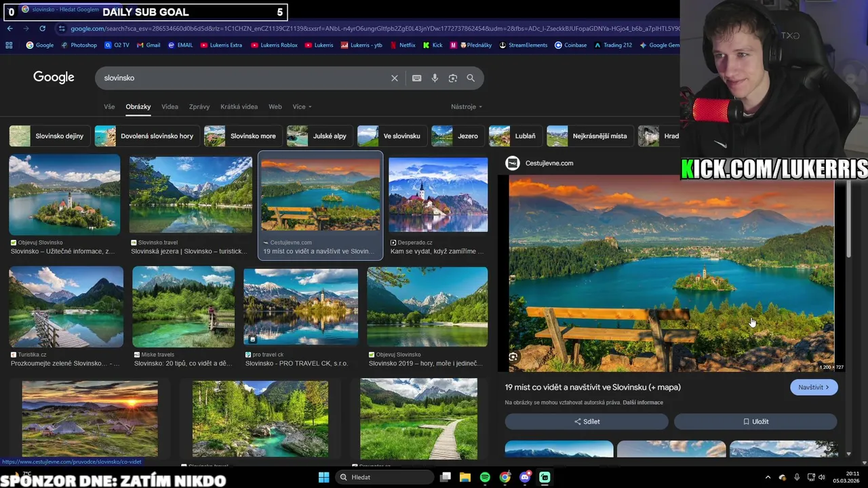The image size is (868, 488).
Task: Switch to the Vše results tab
Action: point(109,106)
